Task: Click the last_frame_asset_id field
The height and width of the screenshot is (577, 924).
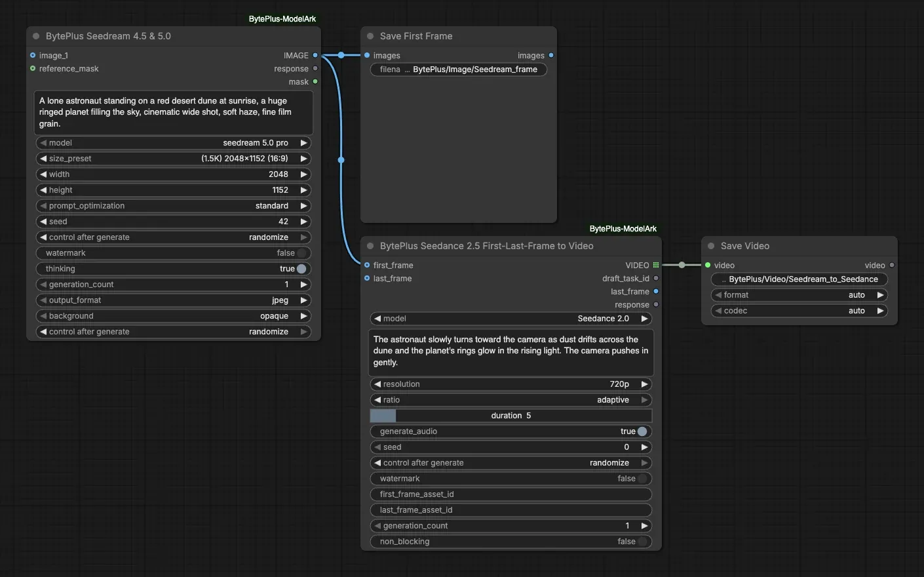Action: [511, 510]
